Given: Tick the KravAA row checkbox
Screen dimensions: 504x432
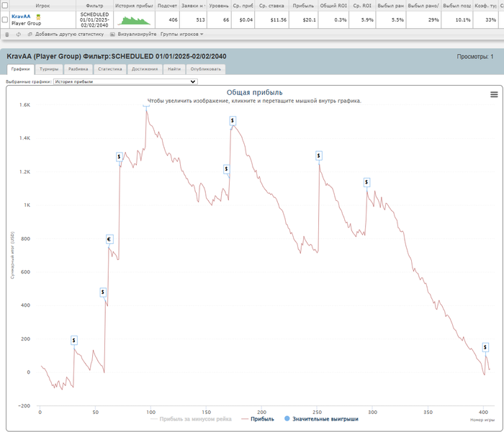Looking at the screenshot, I should (5, 19).
